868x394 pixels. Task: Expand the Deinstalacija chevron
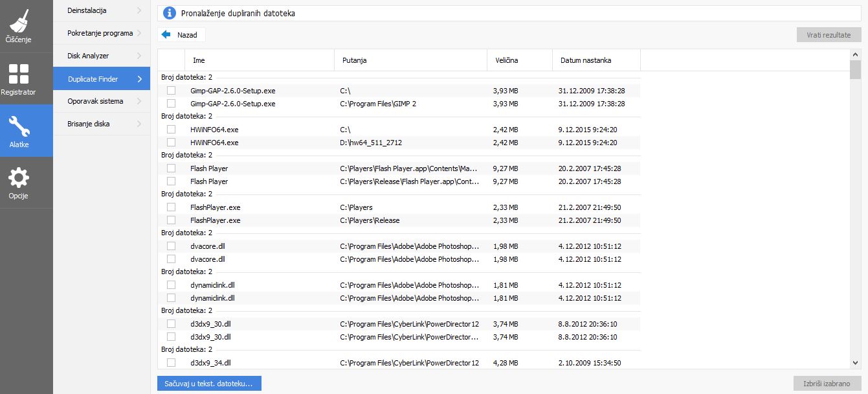[139, 11]
